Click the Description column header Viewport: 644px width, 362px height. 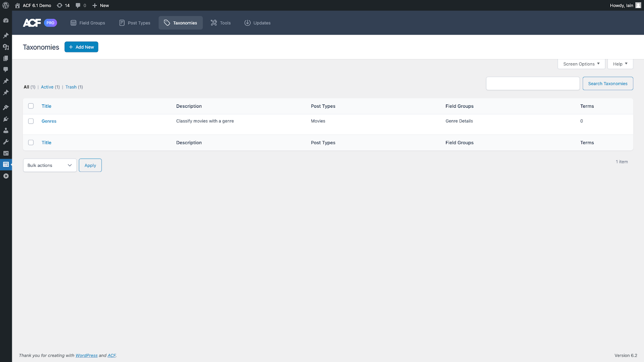pos(189,106)
